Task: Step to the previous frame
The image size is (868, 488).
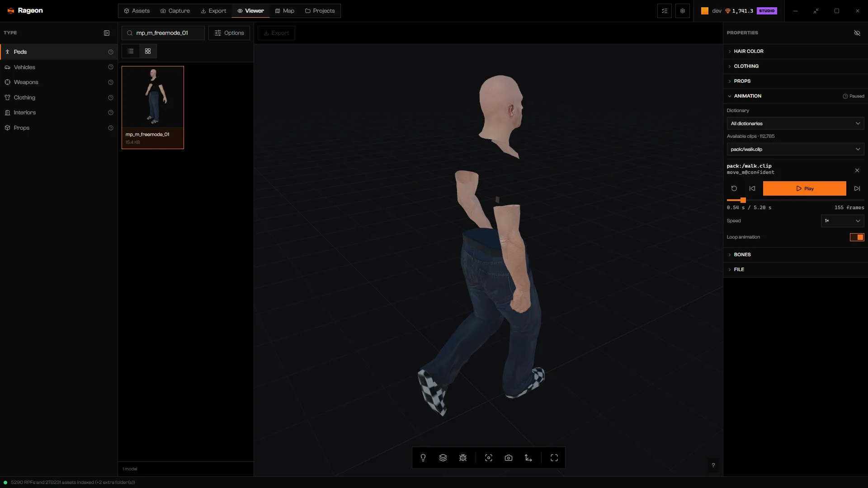Action: (752, 188)
